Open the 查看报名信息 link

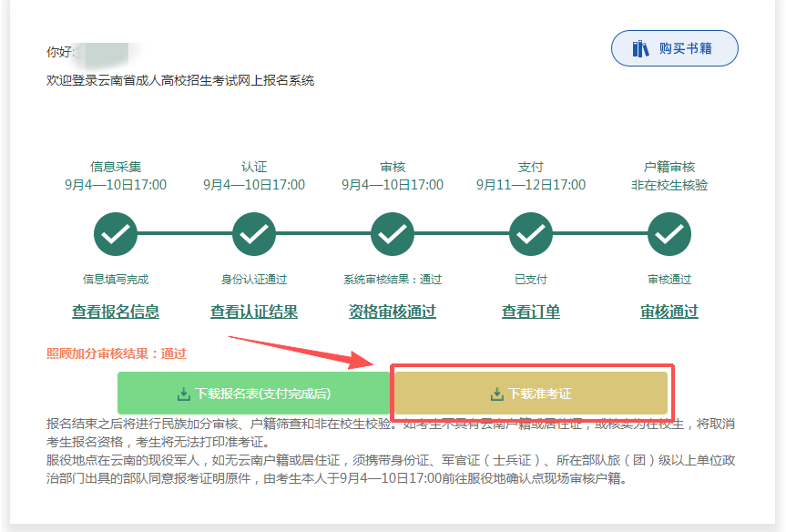[x=116, y=312]
